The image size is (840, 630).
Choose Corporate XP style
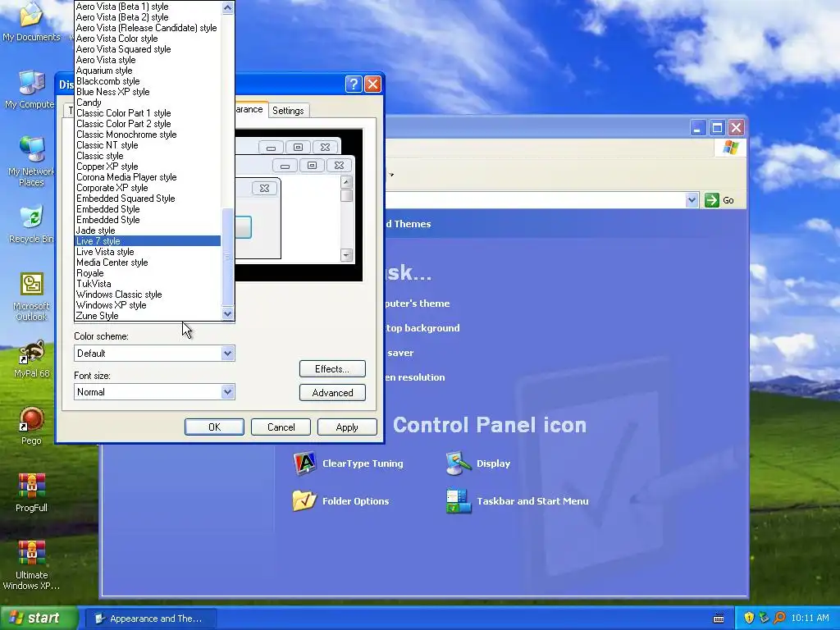[x=148, y=188]
